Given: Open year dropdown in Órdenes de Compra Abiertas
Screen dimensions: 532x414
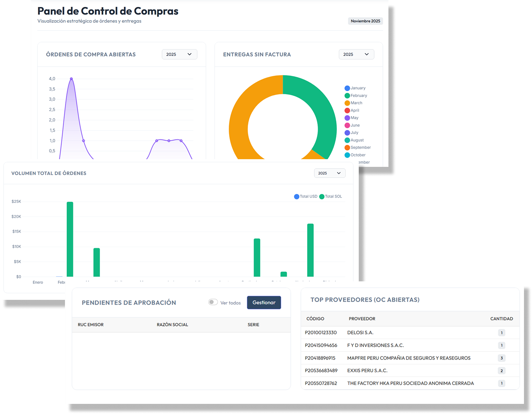Looking at the screenshot, I should point(179,54).
